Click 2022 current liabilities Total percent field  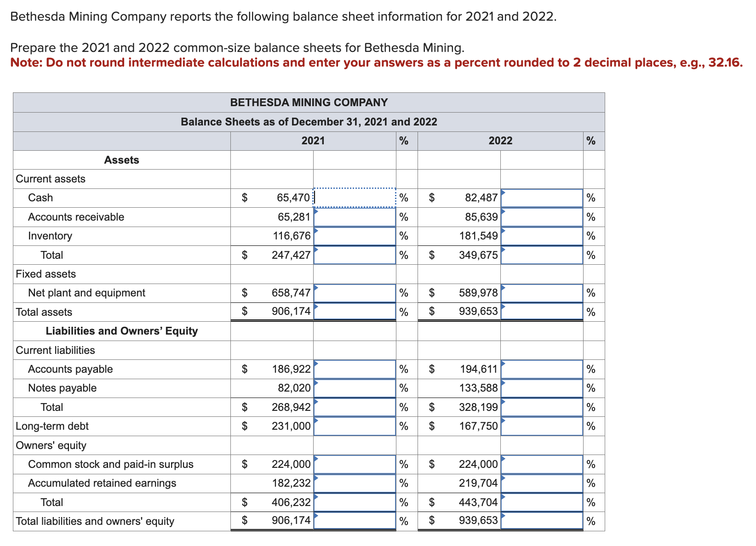(x=542, y=407)
